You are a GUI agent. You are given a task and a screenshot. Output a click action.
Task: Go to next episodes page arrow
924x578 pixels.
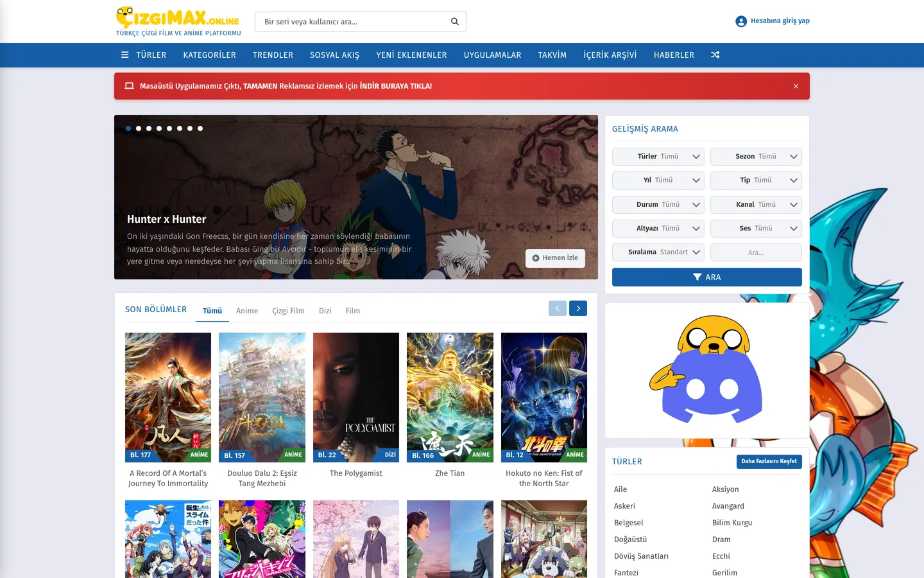578,309
